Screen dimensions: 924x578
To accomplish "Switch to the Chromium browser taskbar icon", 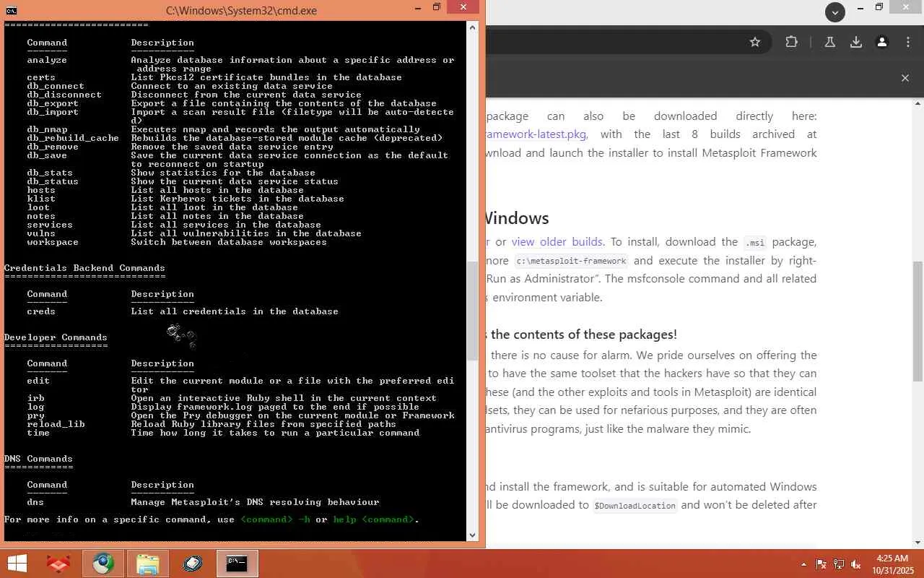I will click(x=103, y=564).
